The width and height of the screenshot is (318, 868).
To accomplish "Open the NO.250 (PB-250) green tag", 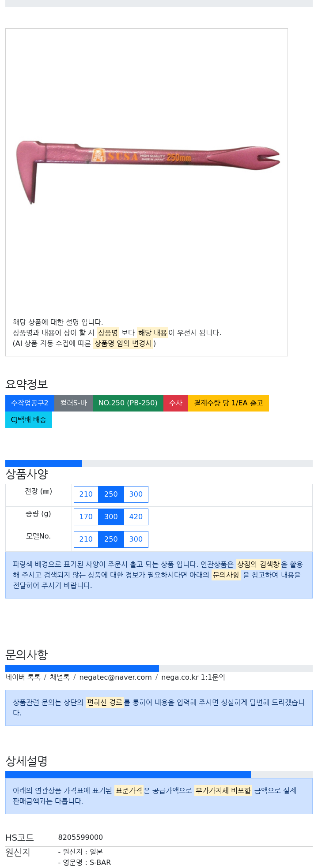I will point(128,403).
